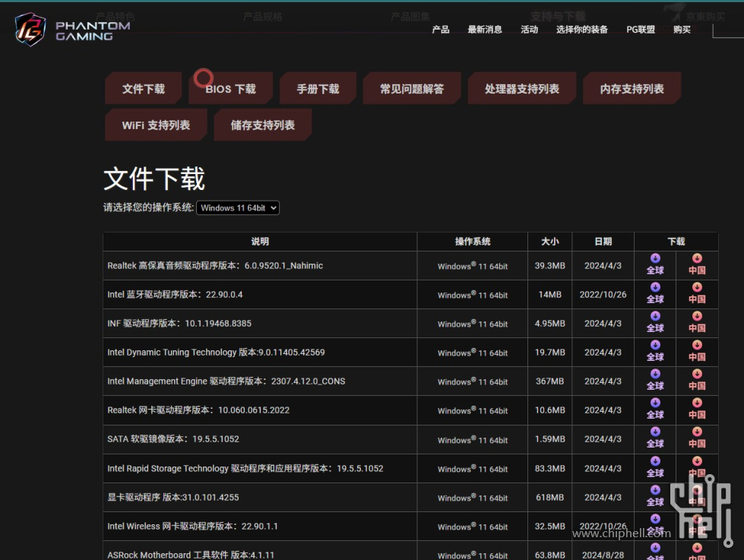The width and height of the screenshot is (744, 560).
Task: Download graphics driver 31.0.101.4255 from Global
Action: (655, 496)
